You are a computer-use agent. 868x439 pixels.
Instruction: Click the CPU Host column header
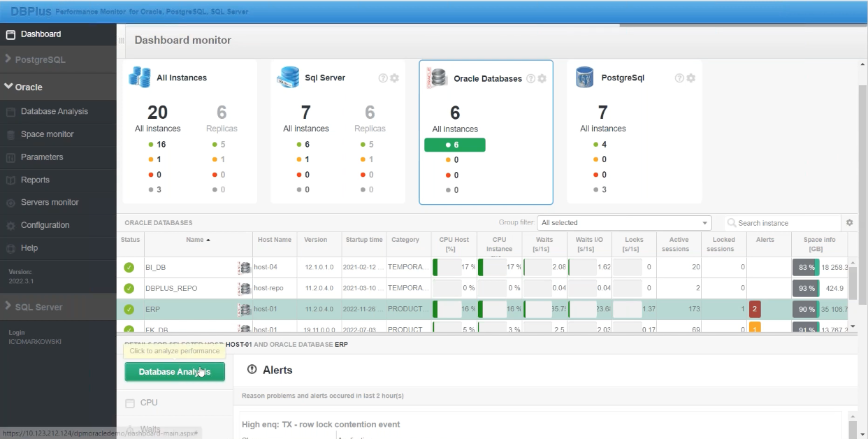454,244
